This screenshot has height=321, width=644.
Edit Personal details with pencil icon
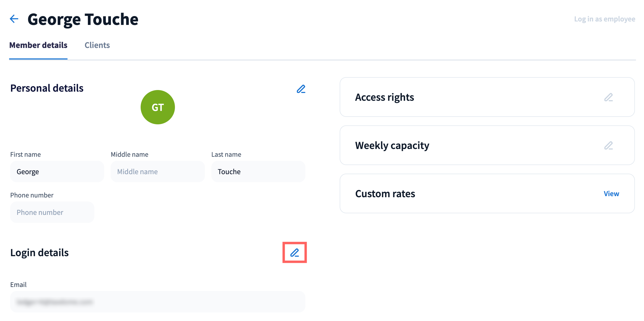pos(301,89)
